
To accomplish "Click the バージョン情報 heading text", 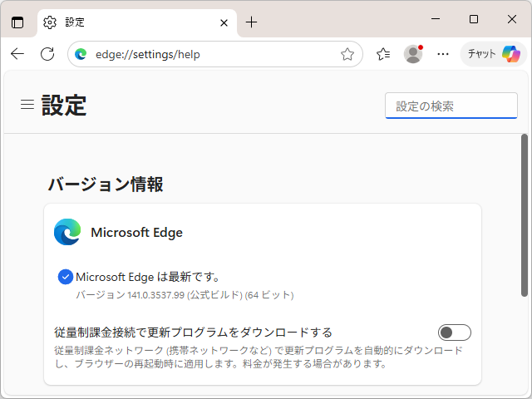I will click(x=106, y=185).
